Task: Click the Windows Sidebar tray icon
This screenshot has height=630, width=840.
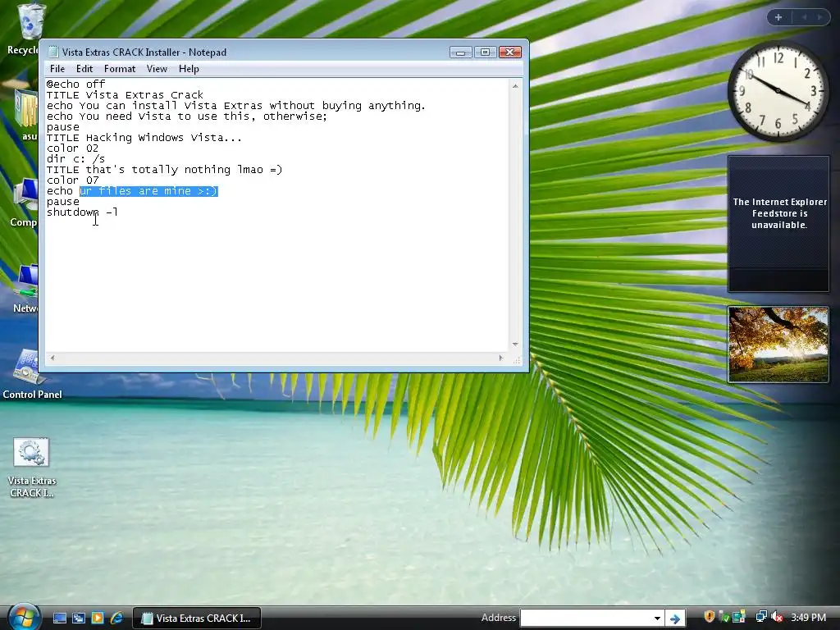Action: tap(739, 617)
